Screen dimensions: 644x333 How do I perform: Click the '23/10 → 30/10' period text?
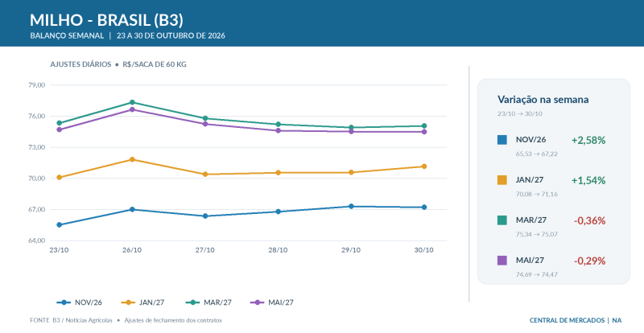pyautogui.click(x=520, y=113)
